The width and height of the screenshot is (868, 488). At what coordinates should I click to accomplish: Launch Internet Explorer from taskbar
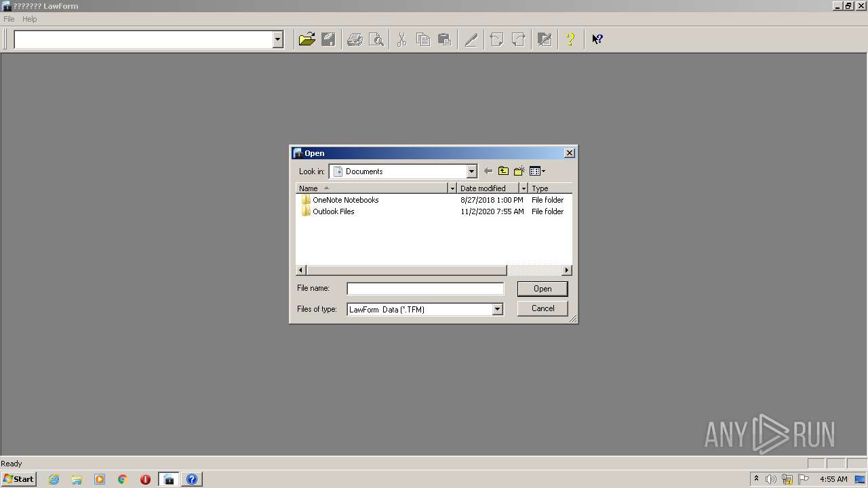[54, 479]
